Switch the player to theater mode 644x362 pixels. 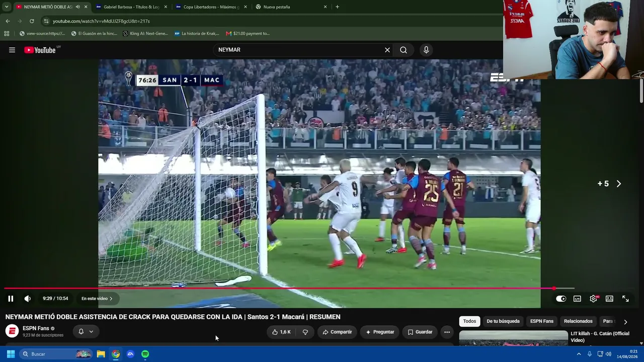[609, 299]
